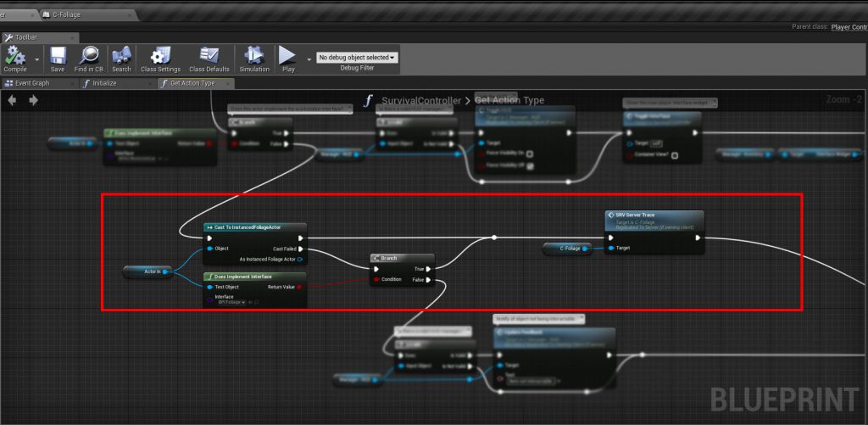Navigate back with the left arrow
The width and height of the screenshot is (868, 425).
[x=13, y=100]
